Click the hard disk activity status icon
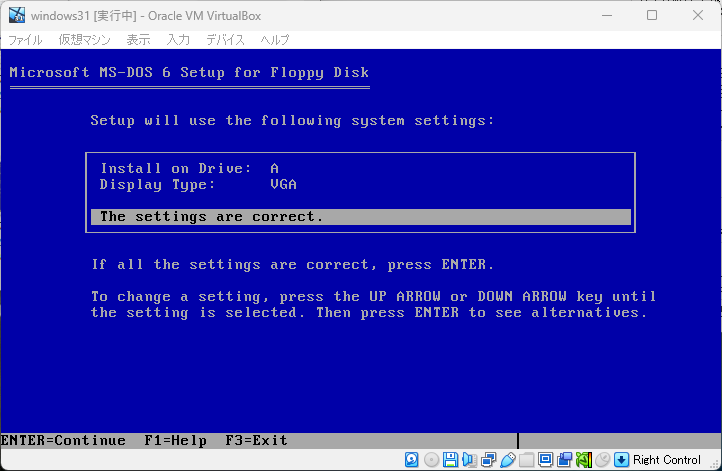The image size is (722, 471). tap(412, 459)
